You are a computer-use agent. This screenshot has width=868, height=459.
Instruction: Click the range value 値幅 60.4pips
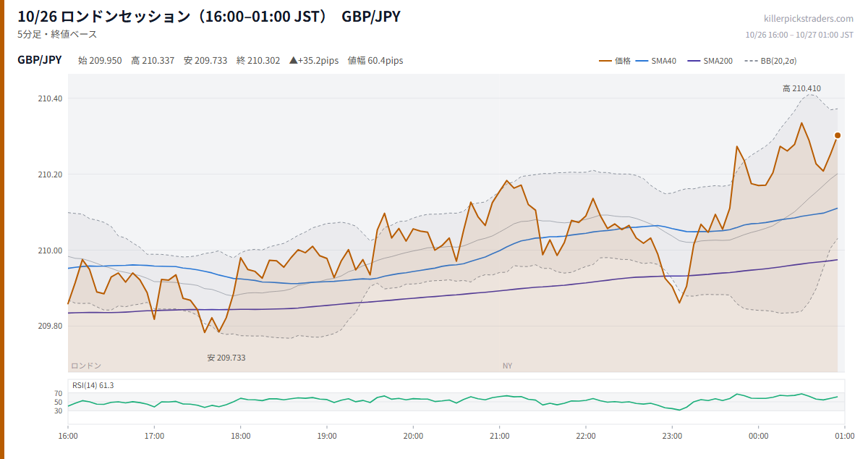375,61
